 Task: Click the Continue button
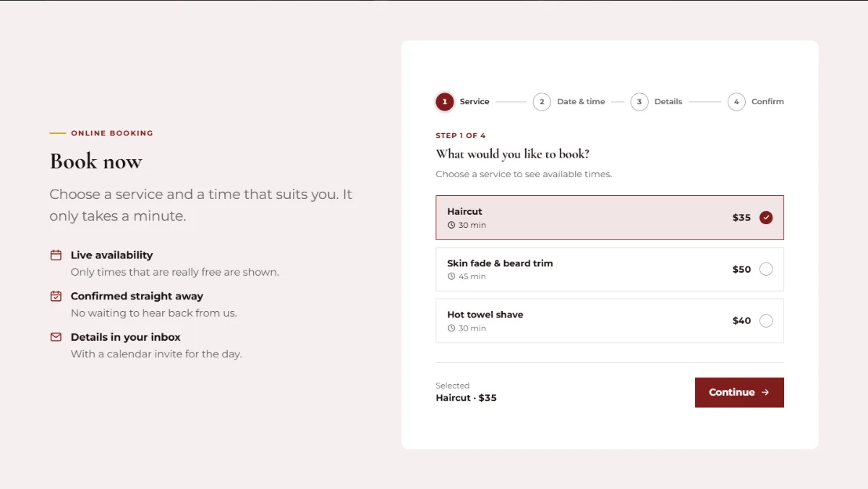coord(739,392)
